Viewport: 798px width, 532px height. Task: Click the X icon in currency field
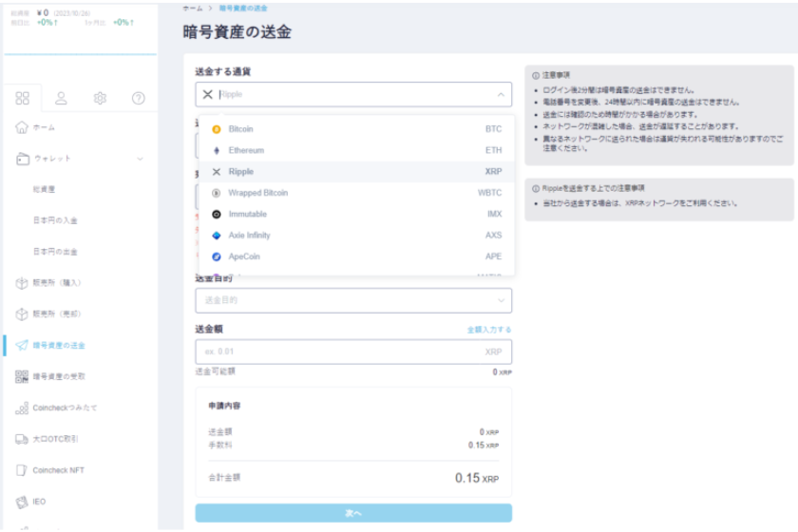pos(208,94)
